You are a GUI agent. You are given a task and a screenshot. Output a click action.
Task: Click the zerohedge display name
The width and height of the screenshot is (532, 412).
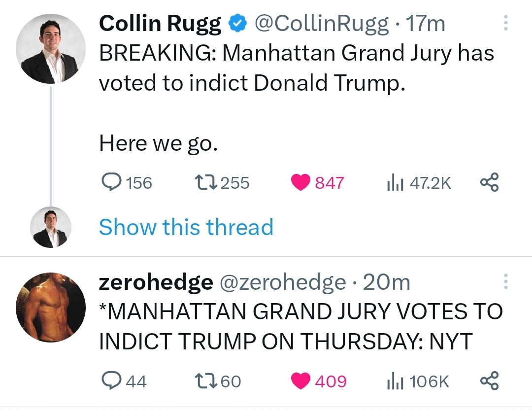coord(156,282)
